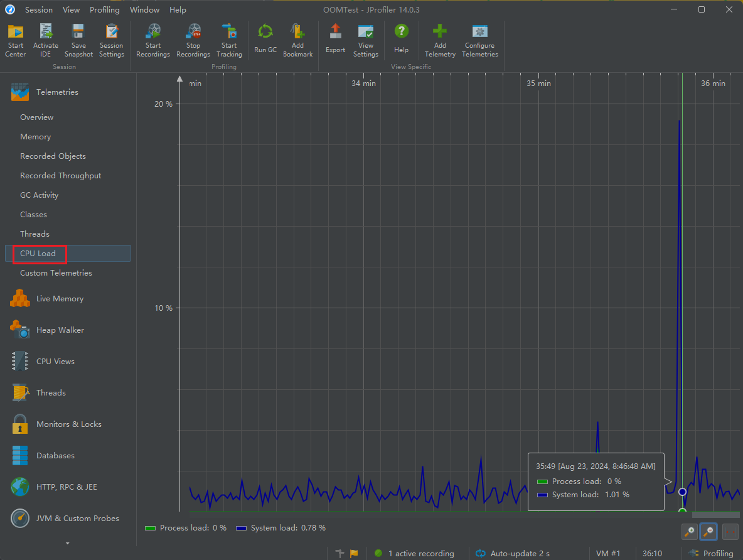Click the horizontal timeline scrollbar thumb
Image resolution: width=743 pixels, height=560 pixels.
point(715,514)
